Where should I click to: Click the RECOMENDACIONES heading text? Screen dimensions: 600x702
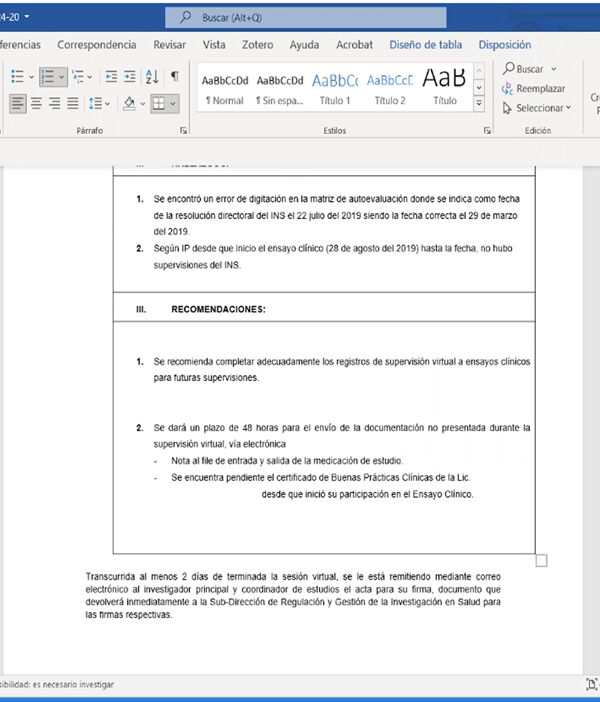218,309
